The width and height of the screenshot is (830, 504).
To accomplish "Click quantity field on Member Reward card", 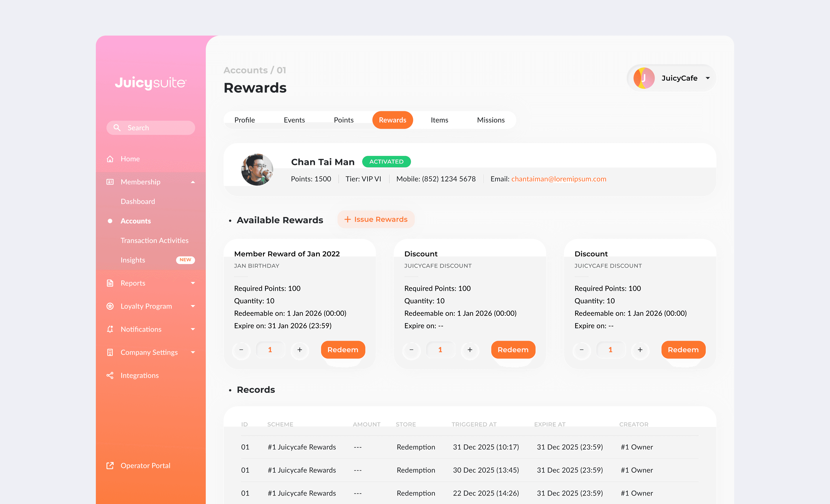I will pyautogui.click(x=270, y=350).
